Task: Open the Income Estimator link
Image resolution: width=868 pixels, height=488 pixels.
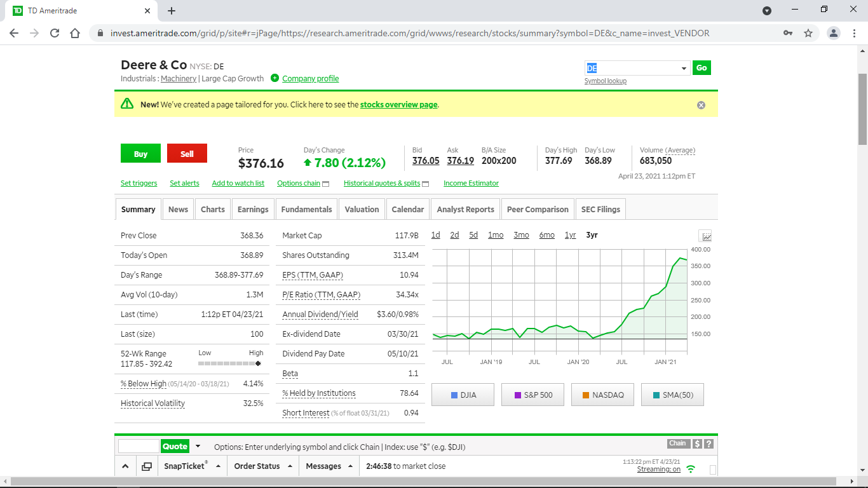Action: 471,183
